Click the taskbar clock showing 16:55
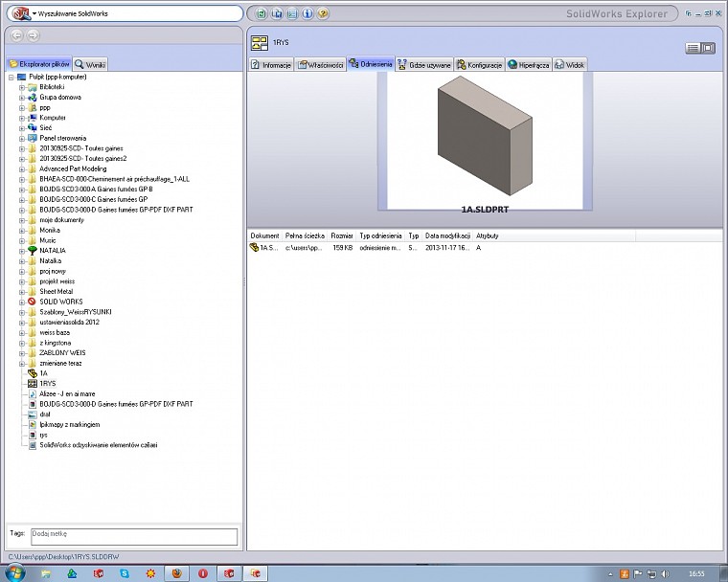 pos(696,574)
